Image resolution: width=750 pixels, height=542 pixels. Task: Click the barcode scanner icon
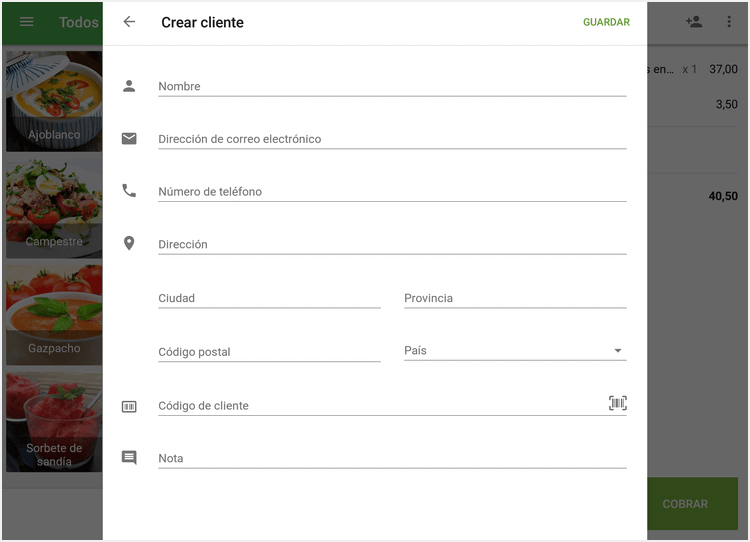(x=617, y=403)
